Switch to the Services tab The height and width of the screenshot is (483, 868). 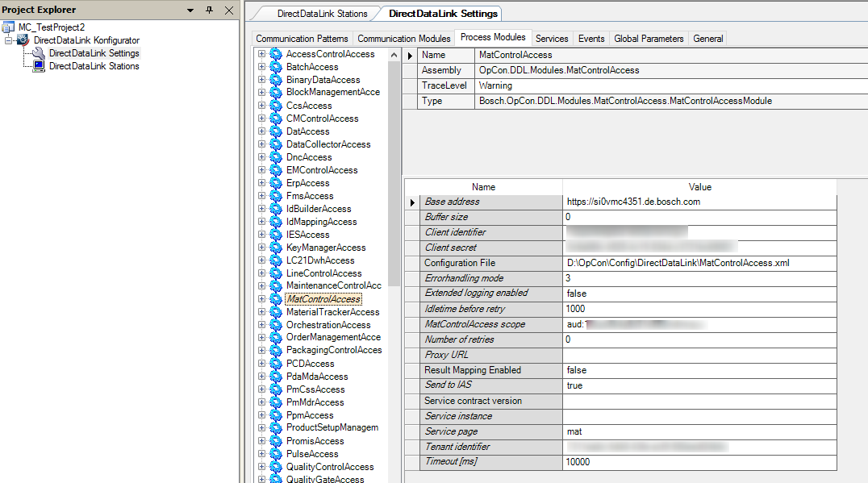552,38
